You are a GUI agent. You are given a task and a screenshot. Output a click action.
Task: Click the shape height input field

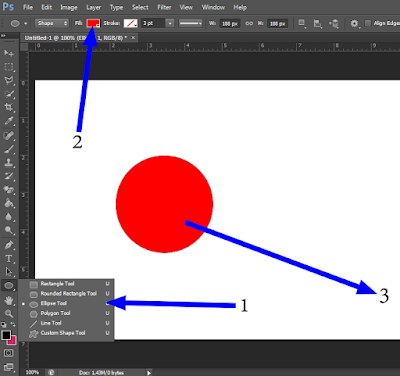pyautogui.click(x=277, y=23)
